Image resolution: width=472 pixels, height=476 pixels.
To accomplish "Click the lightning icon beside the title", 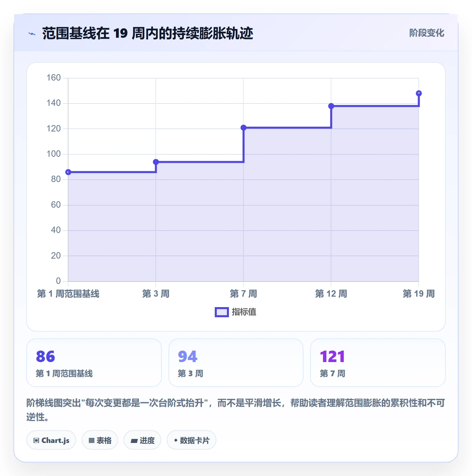I will [32, 34].
